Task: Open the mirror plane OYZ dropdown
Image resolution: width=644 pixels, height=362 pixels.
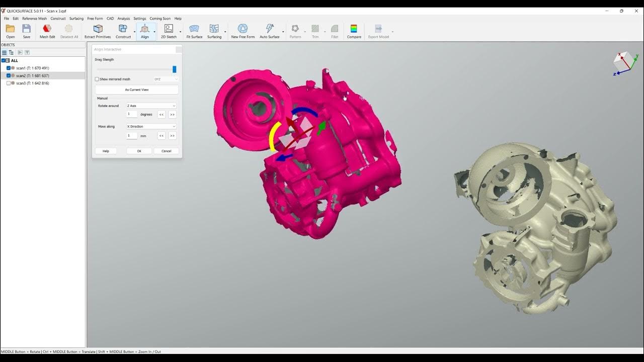Action: [x=166, y=79]
